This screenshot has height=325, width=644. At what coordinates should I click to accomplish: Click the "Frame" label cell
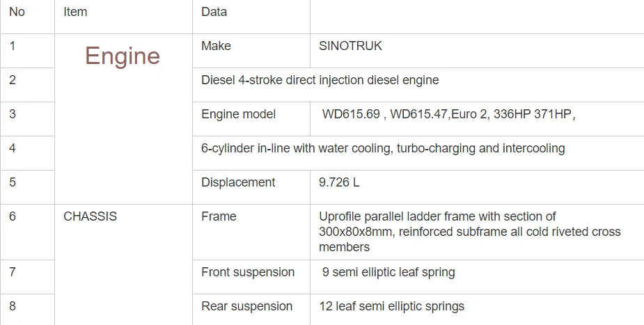click(219, 216)
